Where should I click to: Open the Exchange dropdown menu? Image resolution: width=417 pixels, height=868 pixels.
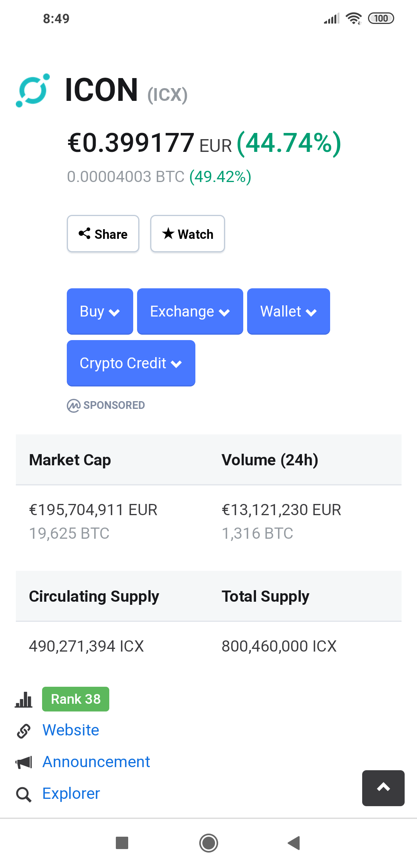[x=190, y=311]
